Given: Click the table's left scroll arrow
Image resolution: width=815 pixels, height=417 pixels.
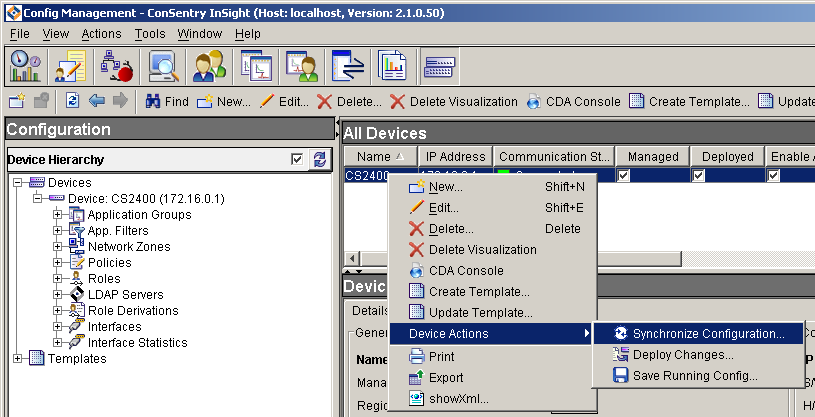Looking at the screenshot, I should pos(352,258).
